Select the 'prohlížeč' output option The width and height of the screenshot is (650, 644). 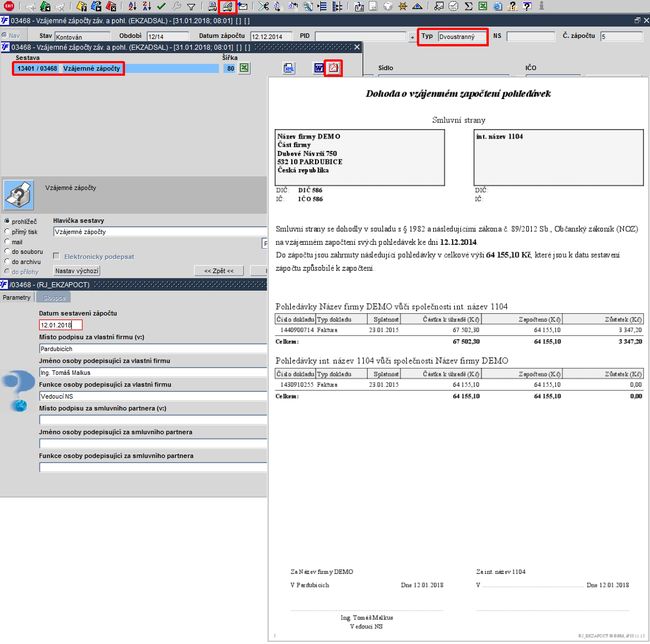21,222
